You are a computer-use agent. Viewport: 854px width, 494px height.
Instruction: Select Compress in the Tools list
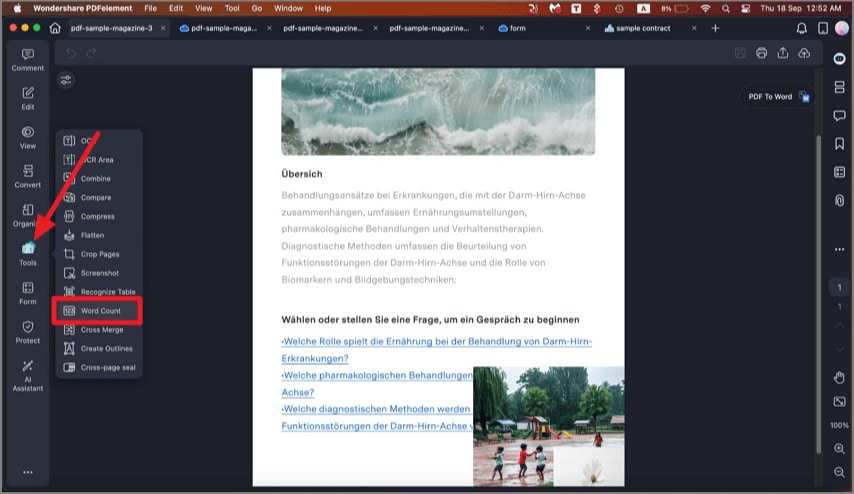(97, 216)
